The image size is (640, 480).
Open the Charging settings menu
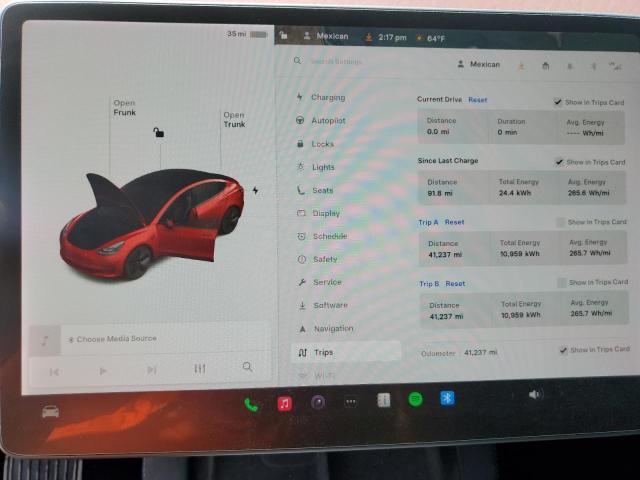tap(321, 98)
